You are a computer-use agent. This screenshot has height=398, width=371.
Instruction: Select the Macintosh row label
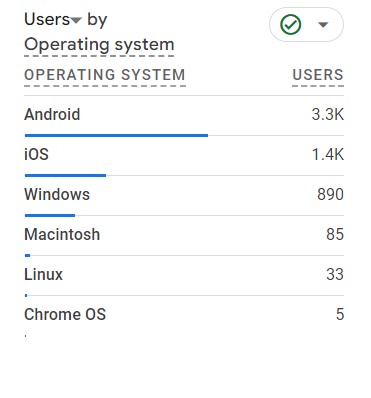tap(62, 234)
